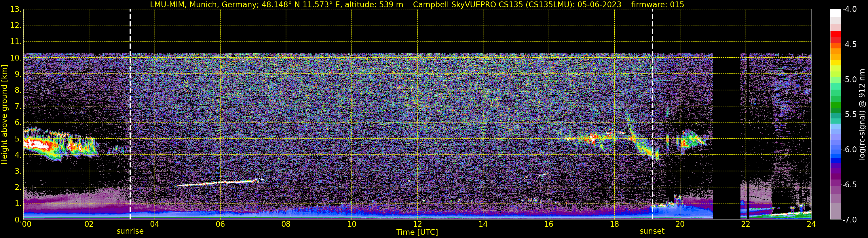Click the colorbar tick '-6.5'
The image size is (868, 238).
850,185
